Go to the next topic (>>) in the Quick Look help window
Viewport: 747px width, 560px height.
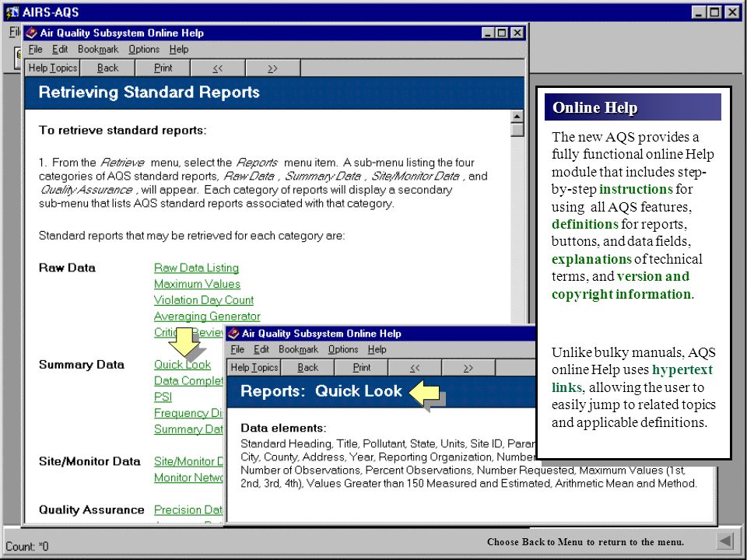[468, 368]
